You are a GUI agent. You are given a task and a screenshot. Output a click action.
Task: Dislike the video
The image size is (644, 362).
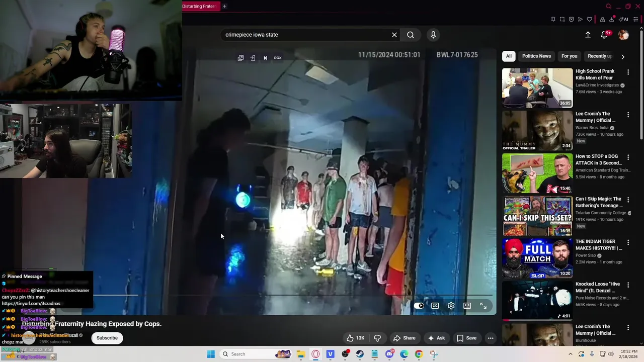377,338
